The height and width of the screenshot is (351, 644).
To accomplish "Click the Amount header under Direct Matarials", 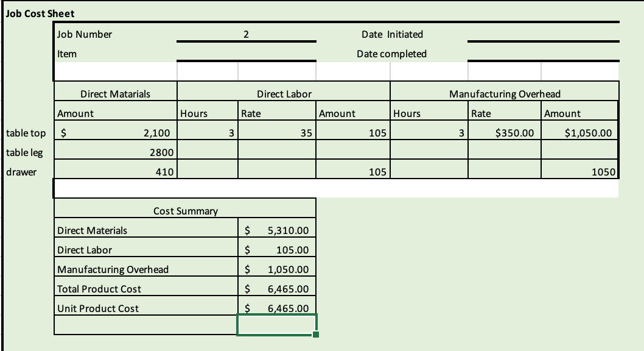I will tap(116, 110).
